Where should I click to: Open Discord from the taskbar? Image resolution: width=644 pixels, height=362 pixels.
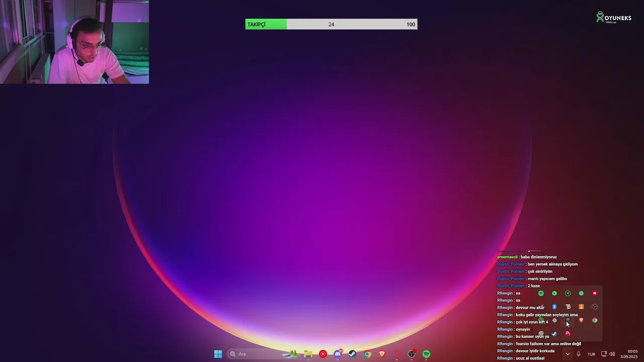(338, 353)
